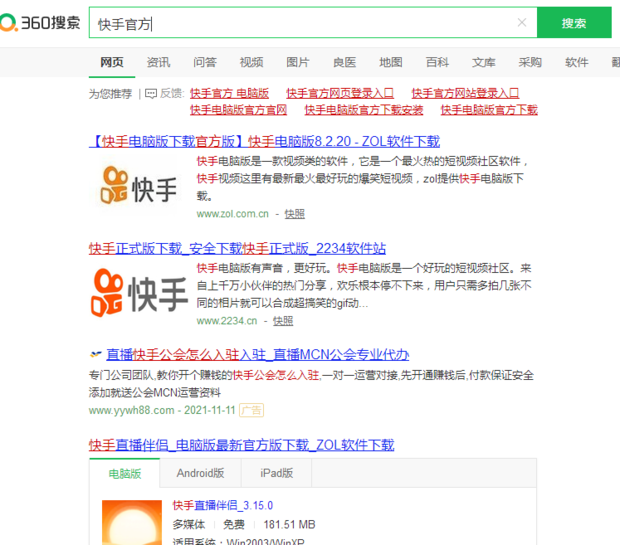
Task: Select the 电脑版 tab in the download card
Action: (x=125, y=473)
